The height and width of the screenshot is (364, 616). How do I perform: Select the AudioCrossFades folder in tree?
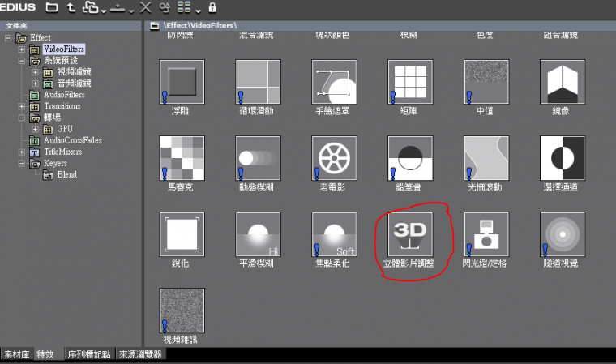pos(73,140)
